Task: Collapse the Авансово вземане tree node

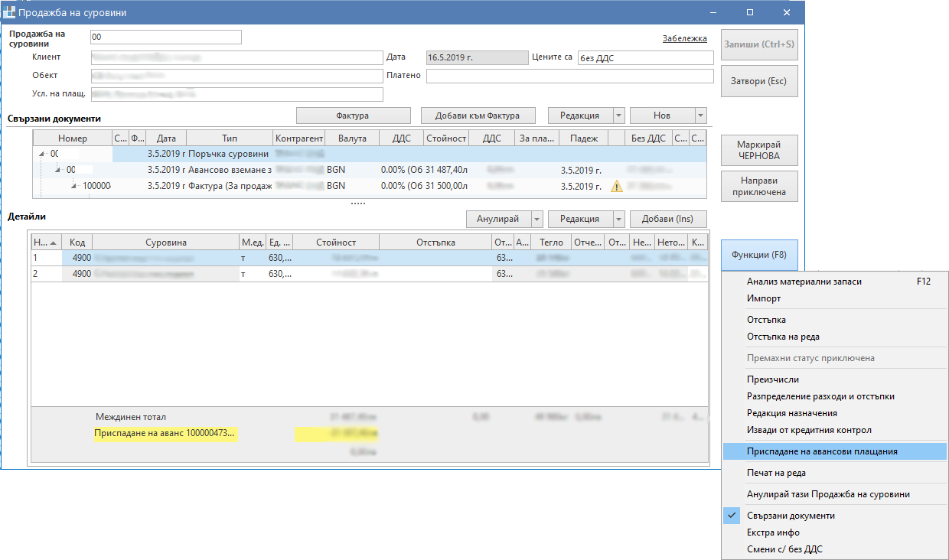Action: (58, 170)
